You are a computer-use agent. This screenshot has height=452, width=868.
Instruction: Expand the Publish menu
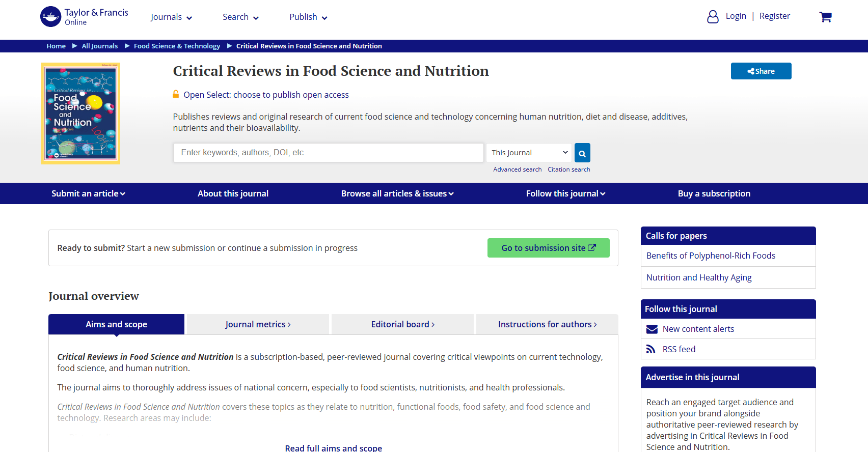tap(309, 17)
